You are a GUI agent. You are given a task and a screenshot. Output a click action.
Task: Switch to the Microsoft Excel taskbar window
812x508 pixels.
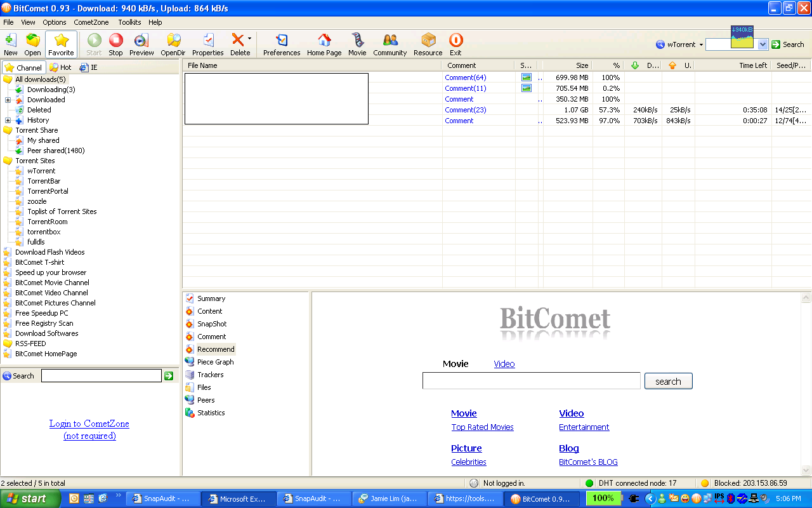pos(239,499)
